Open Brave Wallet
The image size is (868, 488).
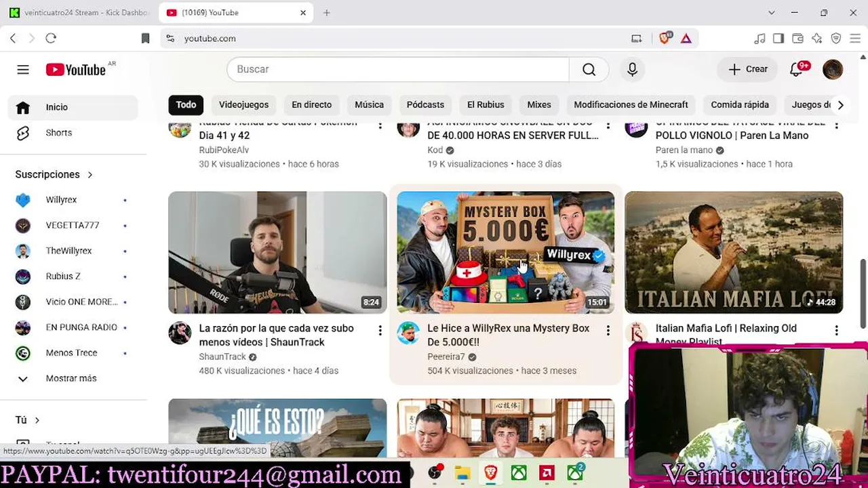(x=797, y=39)
